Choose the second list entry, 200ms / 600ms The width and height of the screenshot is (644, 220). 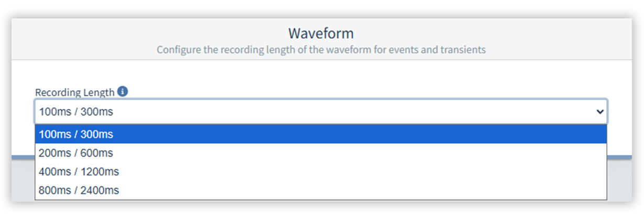tap(76, 153)
